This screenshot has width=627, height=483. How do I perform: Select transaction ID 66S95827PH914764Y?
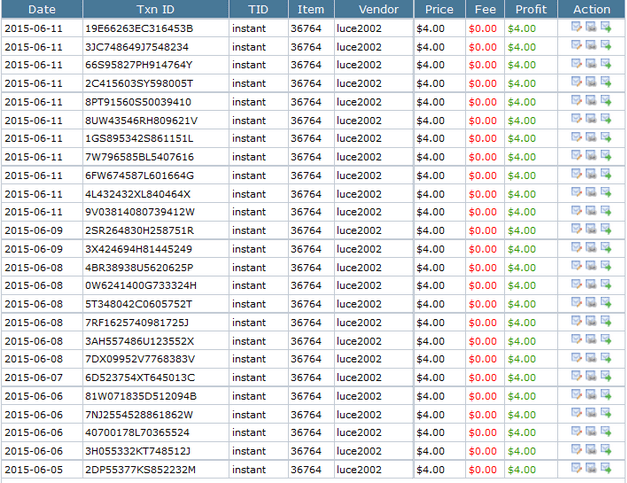click(138, 65)
